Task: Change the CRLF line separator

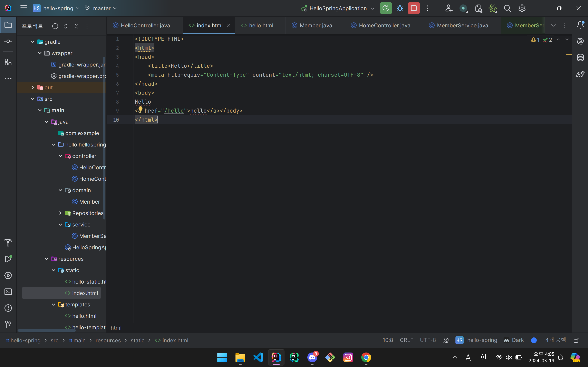Action: (406, 340)
